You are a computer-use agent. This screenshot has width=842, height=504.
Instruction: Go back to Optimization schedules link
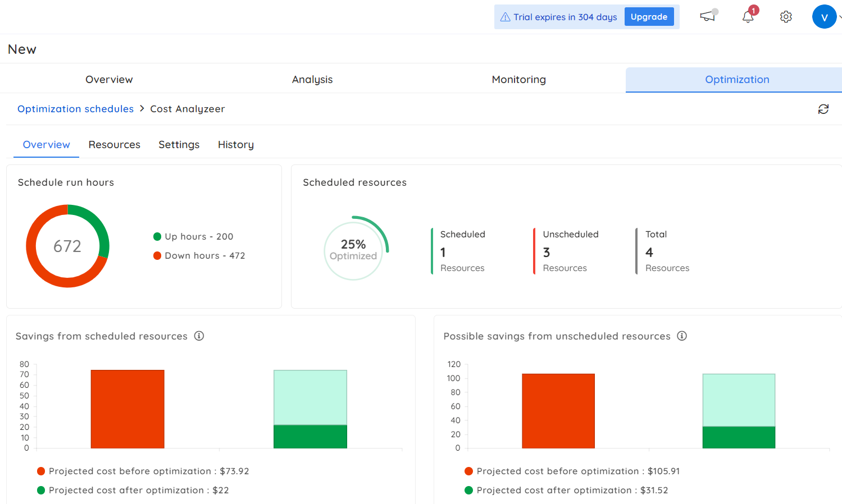pos(75,109)
